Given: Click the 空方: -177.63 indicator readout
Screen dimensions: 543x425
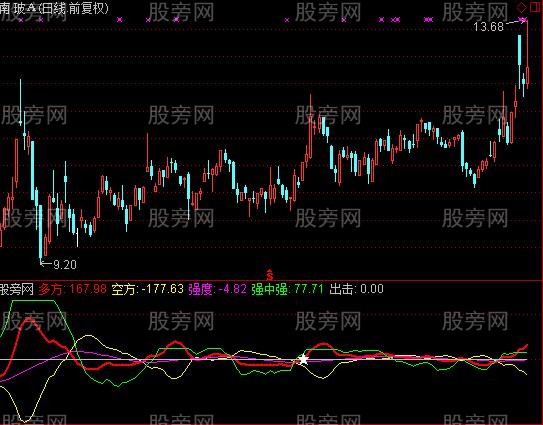Looking at the screenshot, I should (x=148, y=289).
